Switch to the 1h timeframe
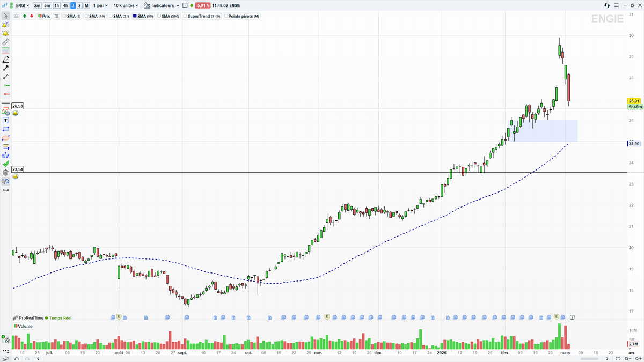Image resolution: width=644 pixels, height=362 pixels. (x=57, y=5)
